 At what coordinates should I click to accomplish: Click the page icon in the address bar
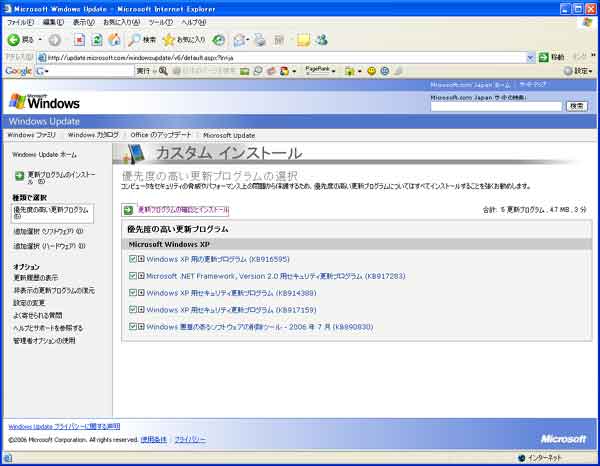42,58
